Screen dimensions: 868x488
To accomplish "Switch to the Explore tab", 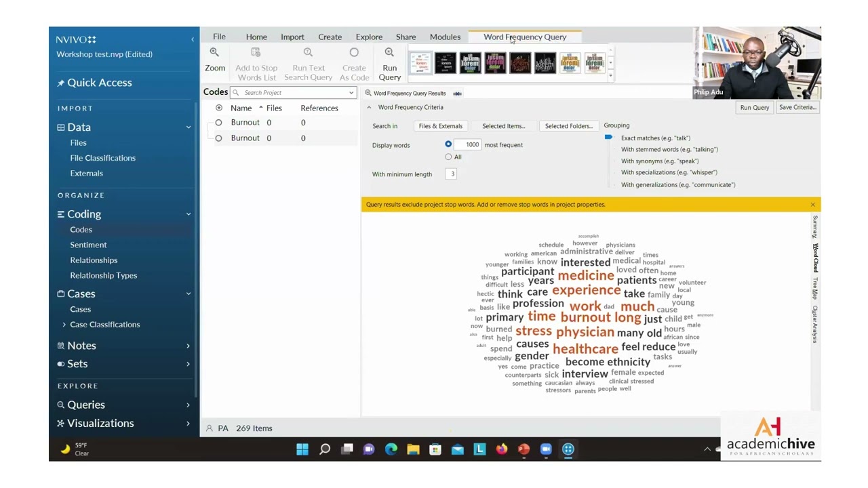I will (369, 37).
